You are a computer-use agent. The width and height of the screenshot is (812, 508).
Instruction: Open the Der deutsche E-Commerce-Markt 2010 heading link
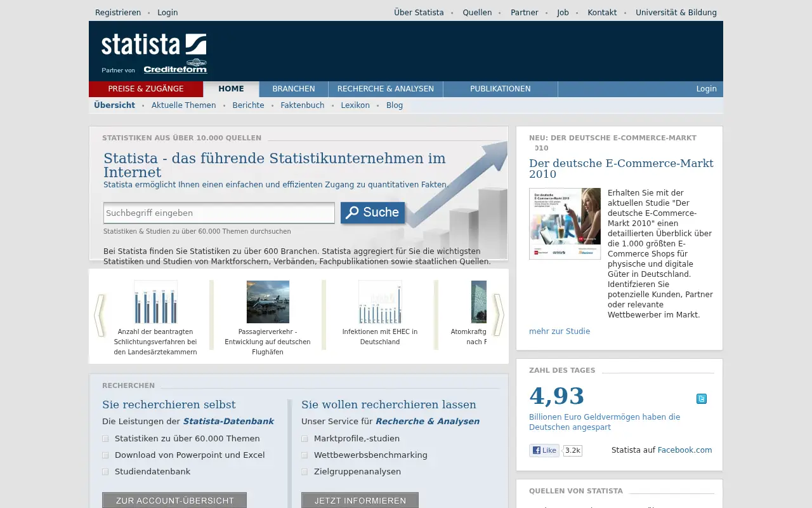(621, 169)
